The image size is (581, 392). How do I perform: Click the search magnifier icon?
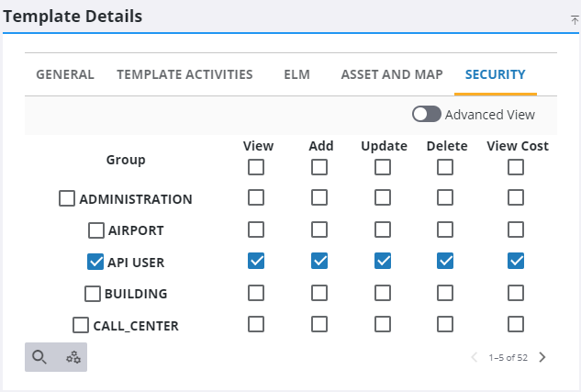coord(39,357)
